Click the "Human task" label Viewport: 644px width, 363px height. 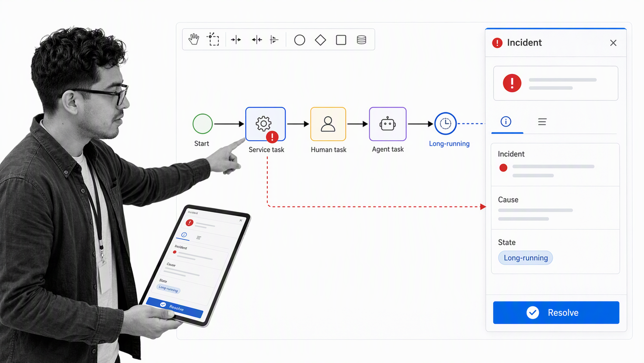[x=328, y=150]
